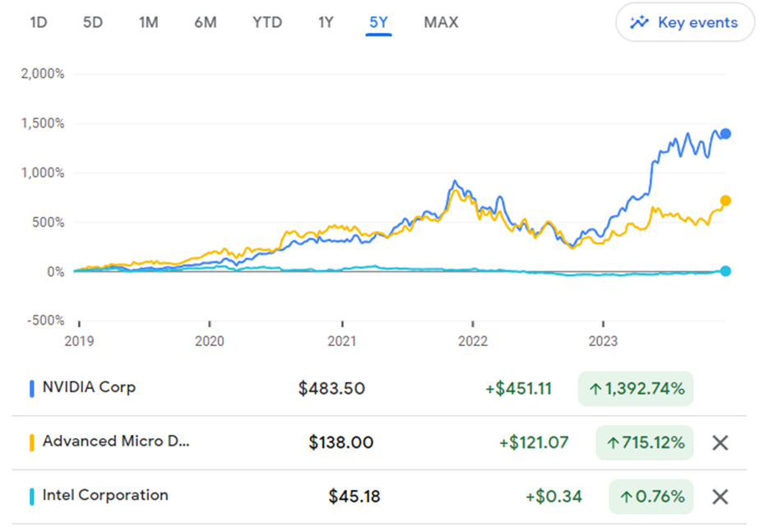Open the Intel Corporation stock row
The width and height of the screenshot is (773, 532).
click(105, 496)
